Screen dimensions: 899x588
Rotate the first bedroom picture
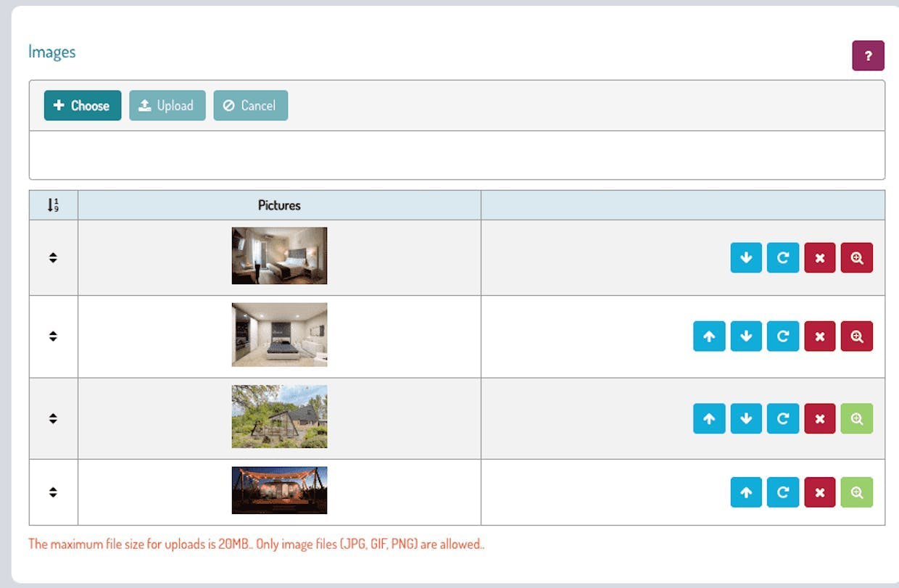point(783,257)
